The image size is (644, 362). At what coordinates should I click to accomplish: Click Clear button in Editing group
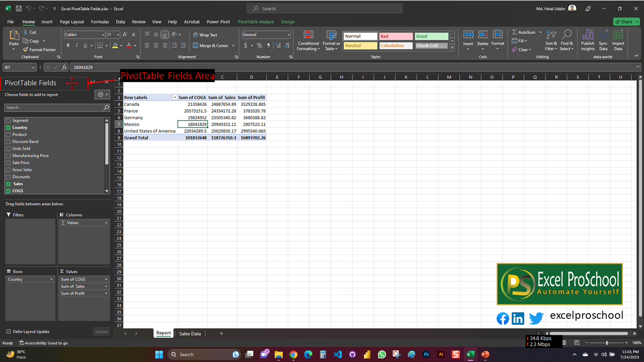coord(521,49)
